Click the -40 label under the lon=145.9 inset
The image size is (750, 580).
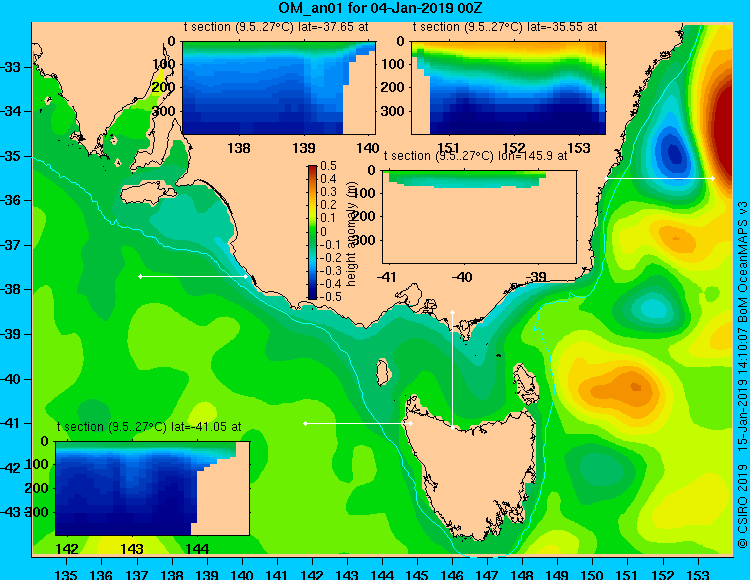click(462, 277)
